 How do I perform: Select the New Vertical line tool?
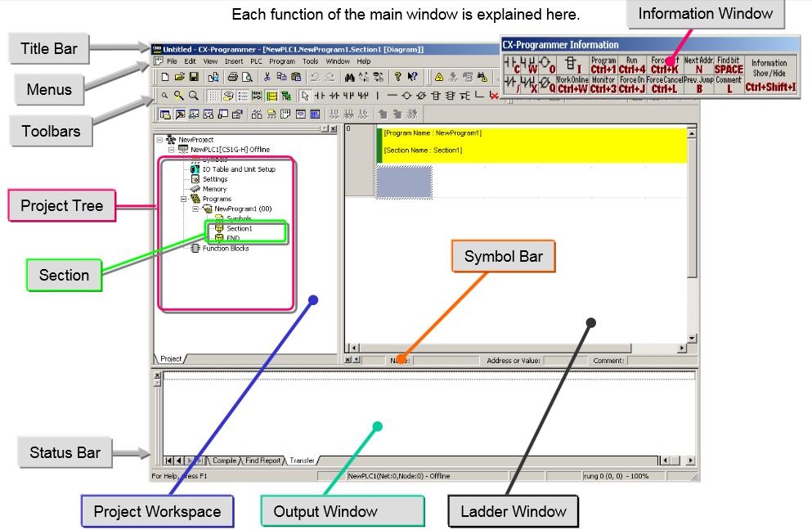tap(378, 96)
